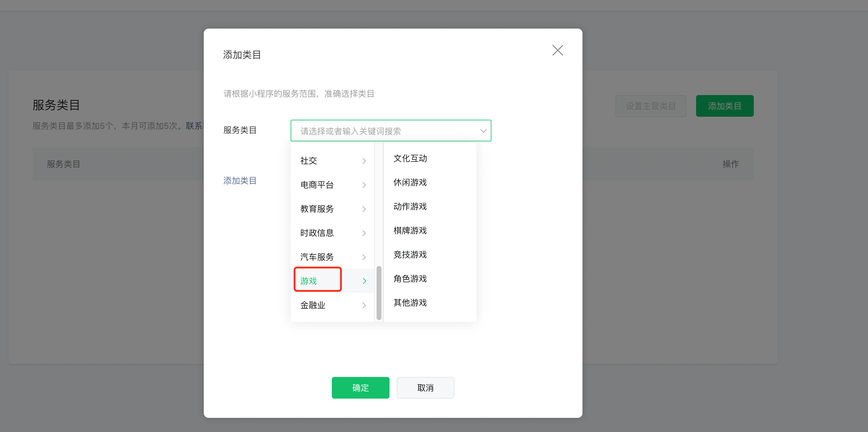Expand the 社交 category chevron
868x432 pixels.
pos(364,161)
